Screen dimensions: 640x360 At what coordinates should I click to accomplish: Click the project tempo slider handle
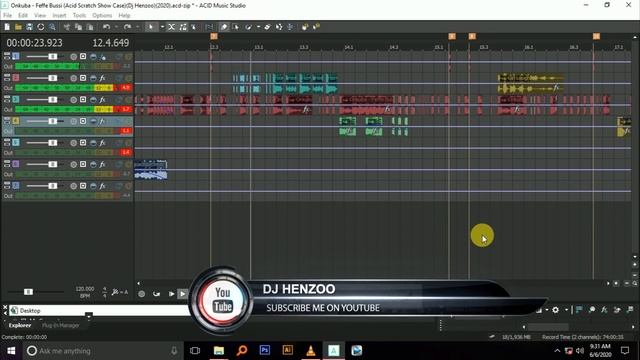(x=28, y=292)
